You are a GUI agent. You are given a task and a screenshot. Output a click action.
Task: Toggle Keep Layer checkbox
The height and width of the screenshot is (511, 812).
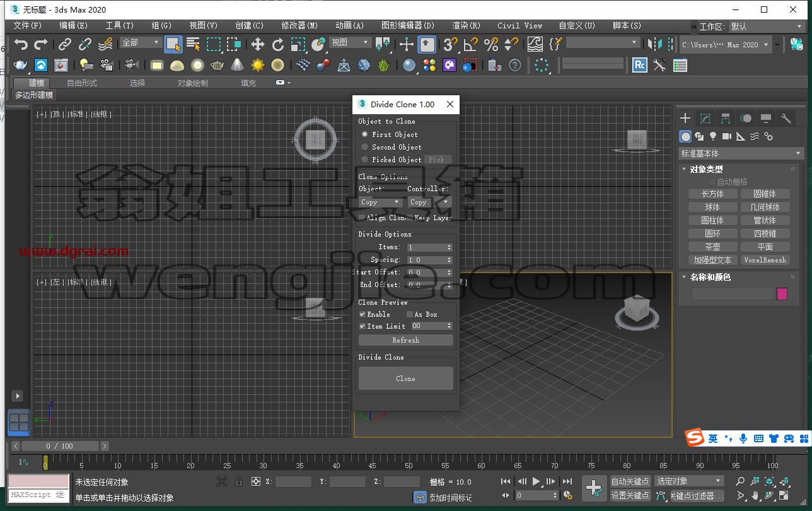(411, 218)
